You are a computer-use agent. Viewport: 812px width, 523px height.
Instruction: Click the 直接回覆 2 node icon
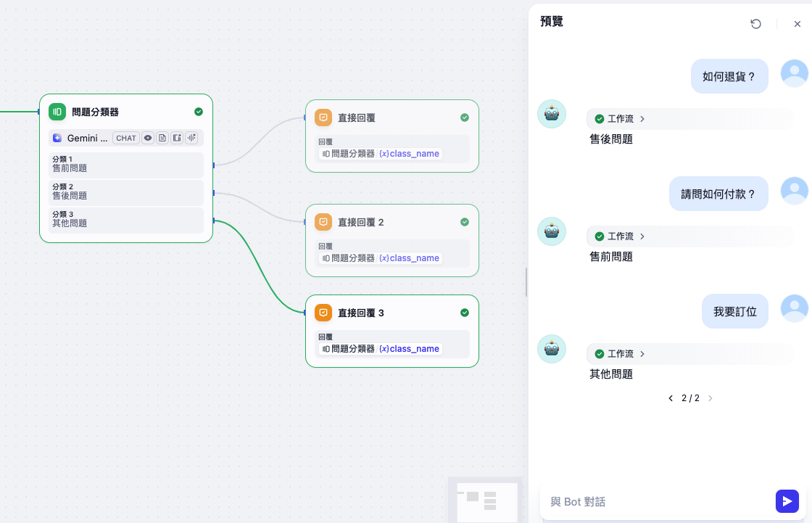[323, 222]
